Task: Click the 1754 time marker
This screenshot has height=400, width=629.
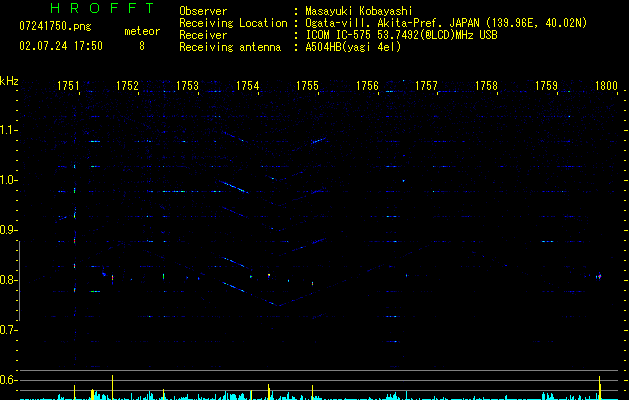Action: tap(248, 86)
